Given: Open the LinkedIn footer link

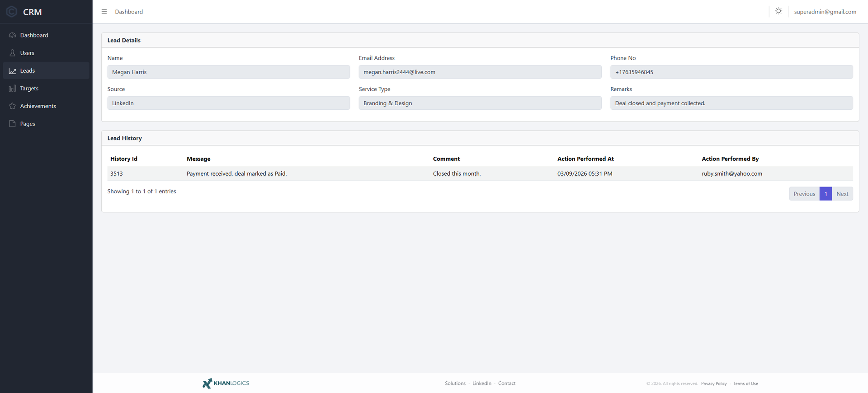Looking at the screenshot, I should (x=481, y=384).
